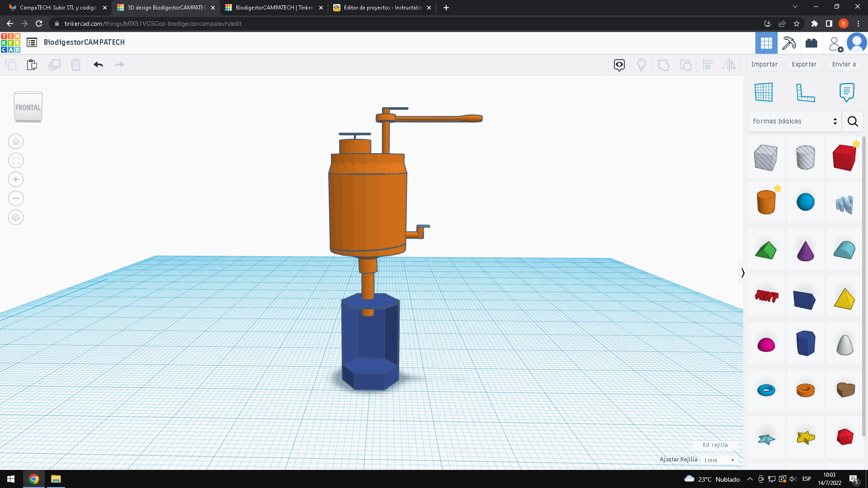Redo the last action
The image size is (868, 488).
click(119, 65)
